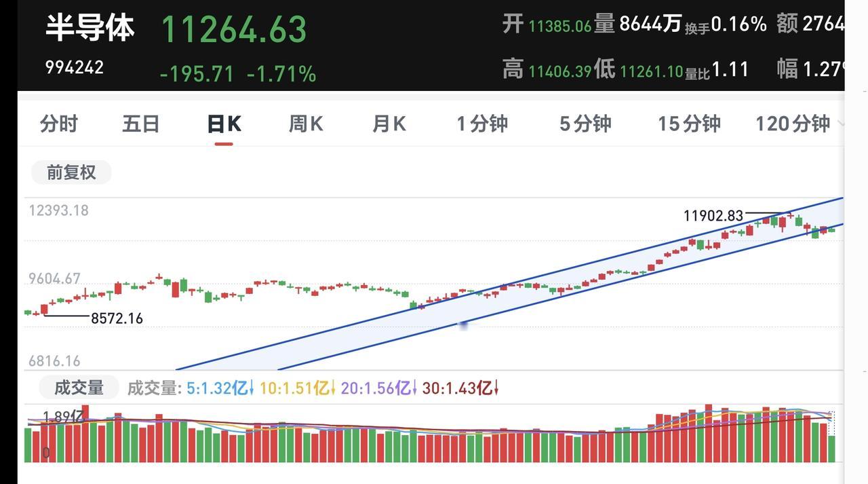Switch to the 分时 chart tab

point(59,124)
